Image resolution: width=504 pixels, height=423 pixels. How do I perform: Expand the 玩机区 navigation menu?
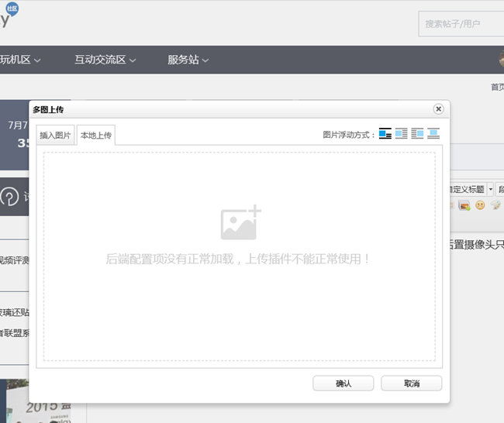[20, 60]
